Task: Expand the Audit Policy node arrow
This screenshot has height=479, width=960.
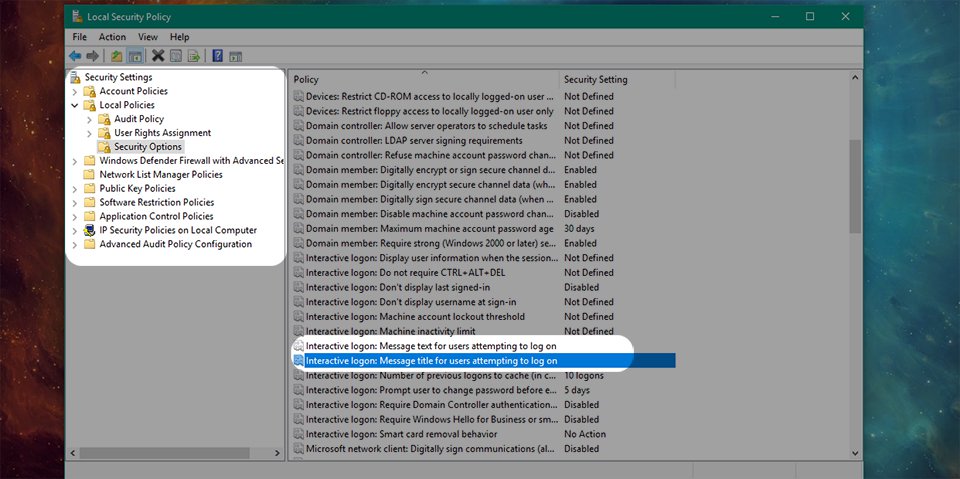Action: point(89,119)
